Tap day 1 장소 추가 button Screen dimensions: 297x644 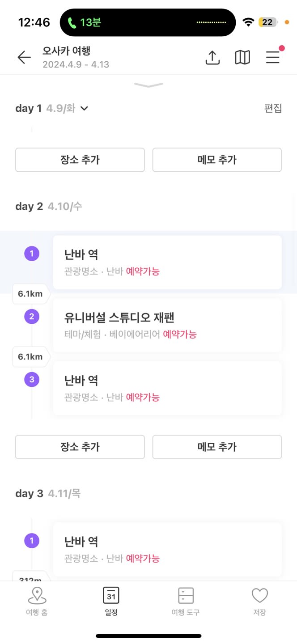click(80, 160)
